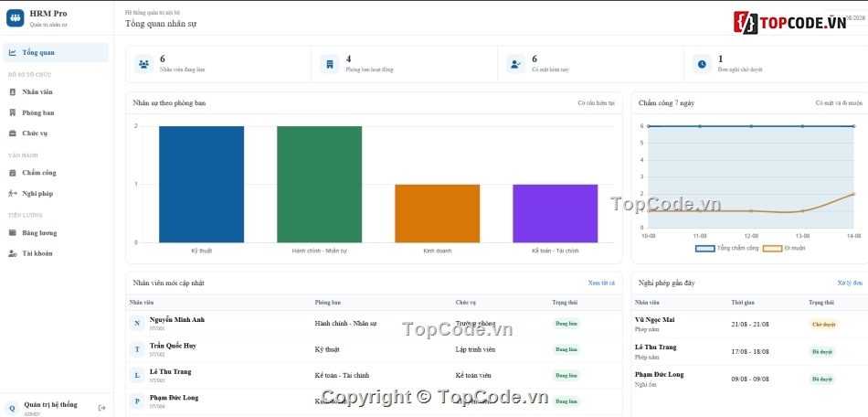
Task: Click the P avatar of Phạm Đức Long
Action: (x=137, y=401)
